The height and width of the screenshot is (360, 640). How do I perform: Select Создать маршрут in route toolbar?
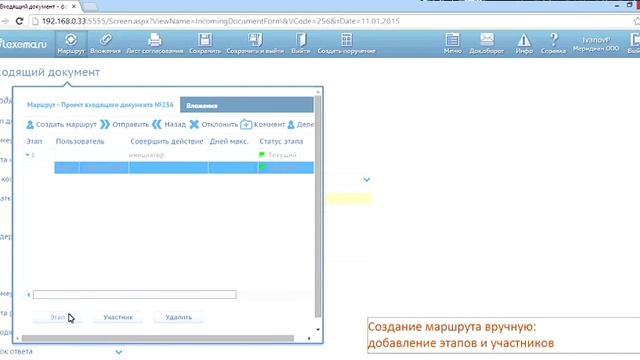click(x=61, y=124)
